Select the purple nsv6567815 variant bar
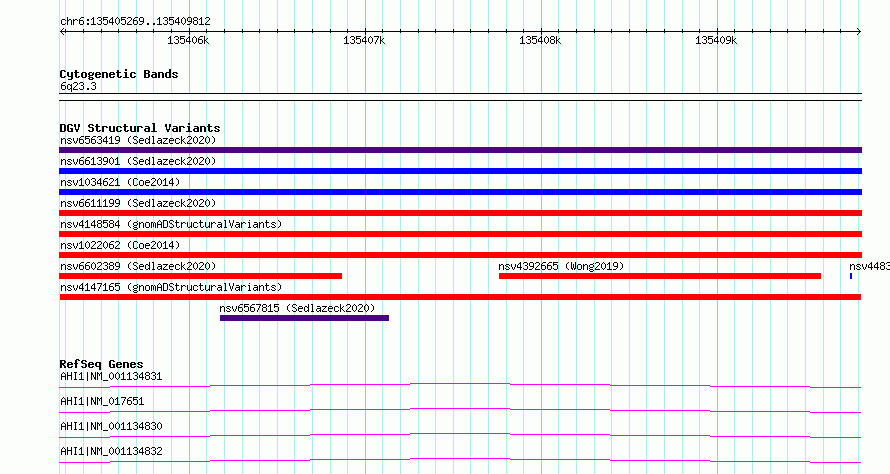The width and height of the screenshot is (890, 474). coord(304,318)
